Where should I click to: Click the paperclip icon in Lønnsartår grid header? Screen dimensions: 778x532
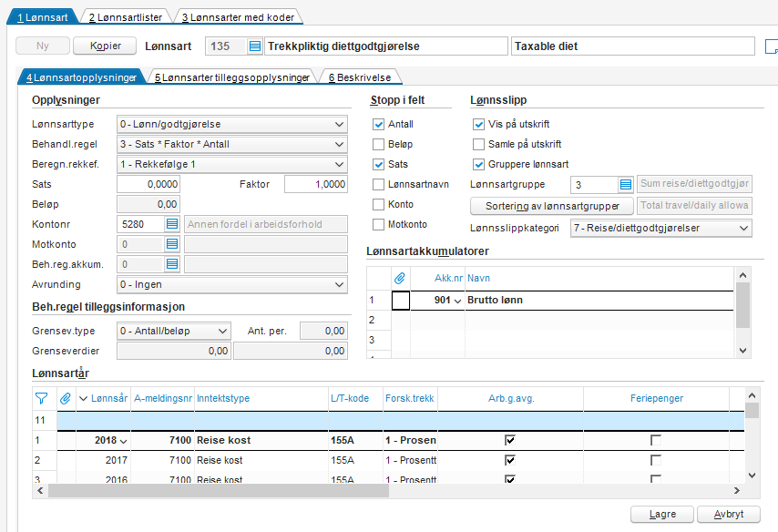(66, 398)
